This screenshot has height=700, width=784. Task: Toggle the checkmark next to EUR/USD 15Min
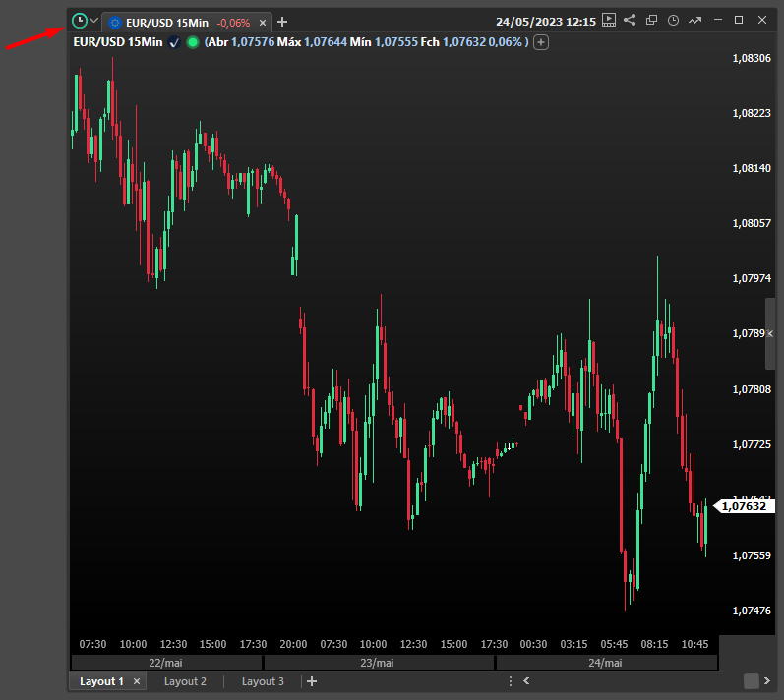174,42
